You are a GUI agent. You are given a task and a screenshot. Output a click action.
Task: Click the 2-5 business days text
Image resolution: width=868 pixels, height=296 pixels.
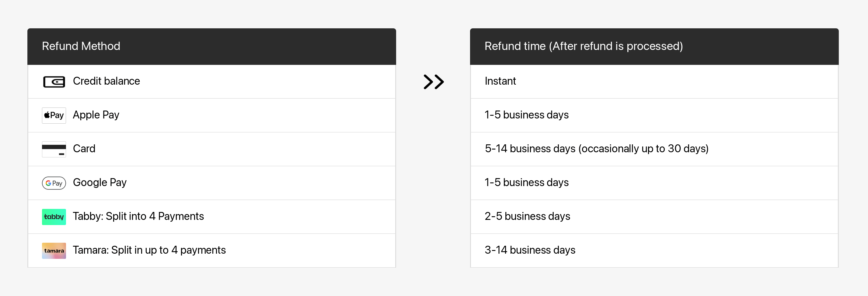click(x=527, y=216)
